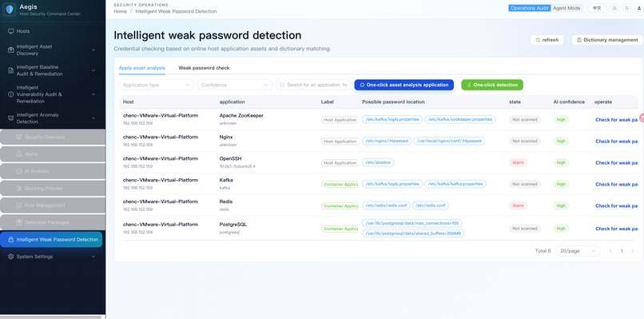
Task: Click the Vulnerability Audit & Remediation icon
Action: click(10, 94)
